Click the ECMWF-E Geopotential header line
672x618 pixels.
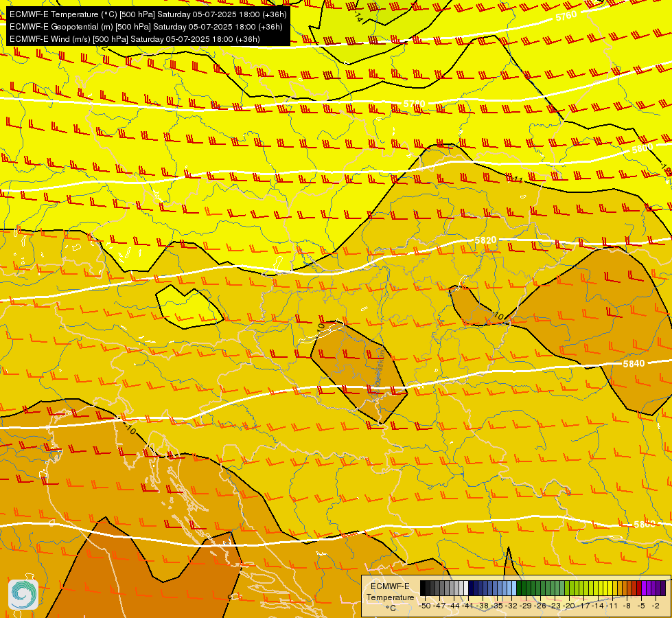(146, 27)
